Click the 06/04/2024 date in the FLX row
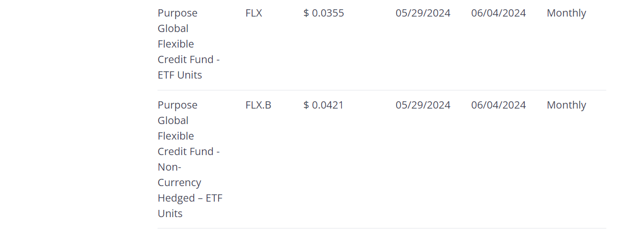This screenshot has width=644, height=229. tap(498, 13)
